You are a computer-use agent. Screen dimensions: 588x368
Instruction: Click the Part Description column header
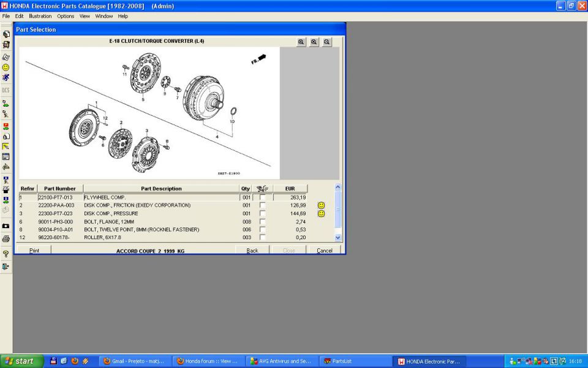(x=161, y=189)
